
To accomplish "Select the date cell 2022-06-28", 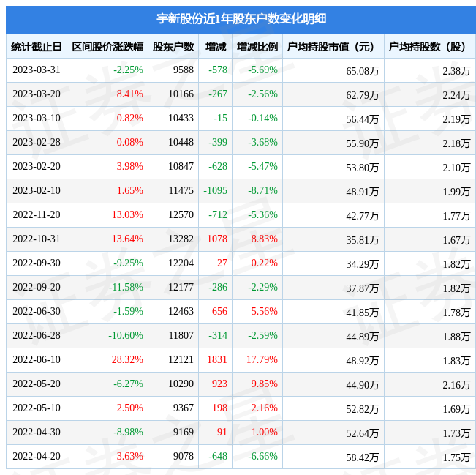I will [37, 335].
